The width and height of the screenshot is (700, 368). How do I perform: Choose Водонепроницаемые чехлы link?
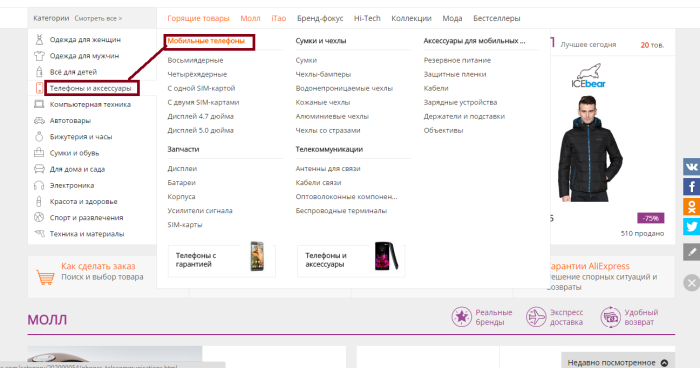click(344, 88)
